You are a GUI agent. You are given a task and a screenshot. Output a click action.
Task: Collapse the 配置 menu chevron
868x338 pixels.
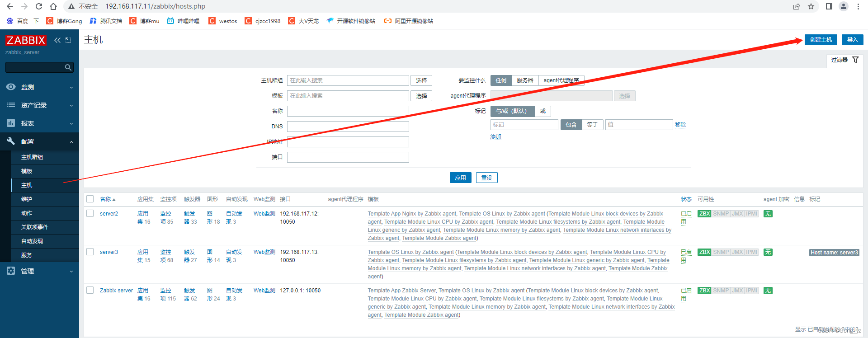(x=71, y=141)
